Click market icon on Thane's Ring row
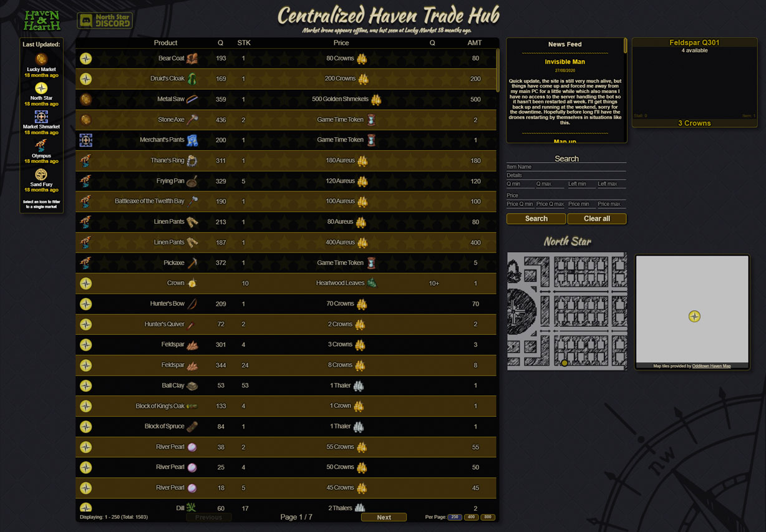Viewport: 766px width, 532px height. [86, 161]
